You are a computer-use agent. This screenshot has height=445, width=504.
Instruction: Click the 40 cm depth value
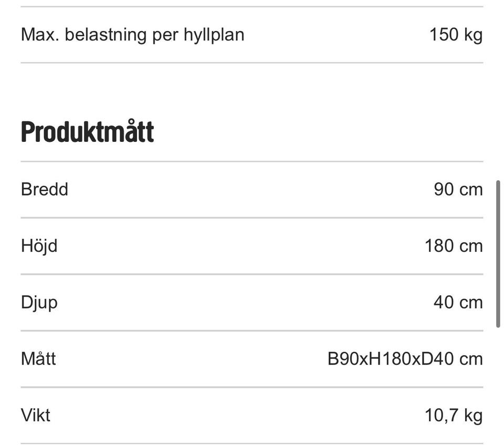click(x=458, y=303)
